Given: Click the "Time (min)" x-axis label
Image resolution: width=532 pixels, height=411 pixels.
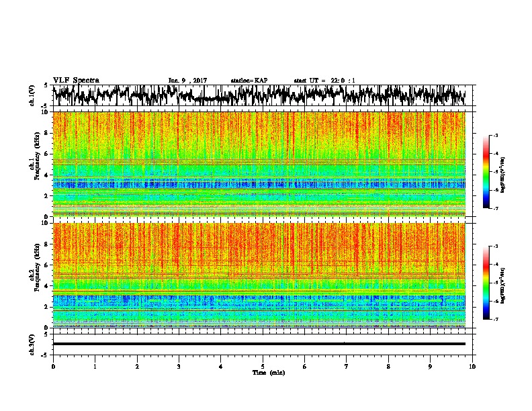Looking at the screenshot, I should 269,373.
